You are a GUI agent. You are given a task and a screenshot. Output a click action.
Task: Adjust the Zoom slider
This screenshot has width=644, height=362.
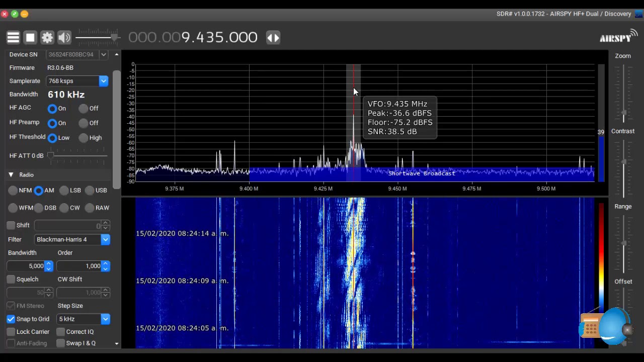pos(624,112)
